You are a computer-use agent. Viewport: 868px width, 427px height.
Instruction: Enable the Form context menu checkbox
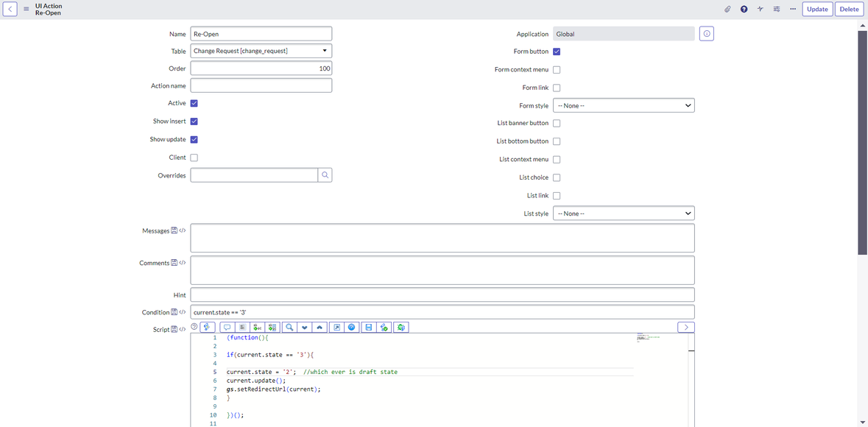coord(557,70)
